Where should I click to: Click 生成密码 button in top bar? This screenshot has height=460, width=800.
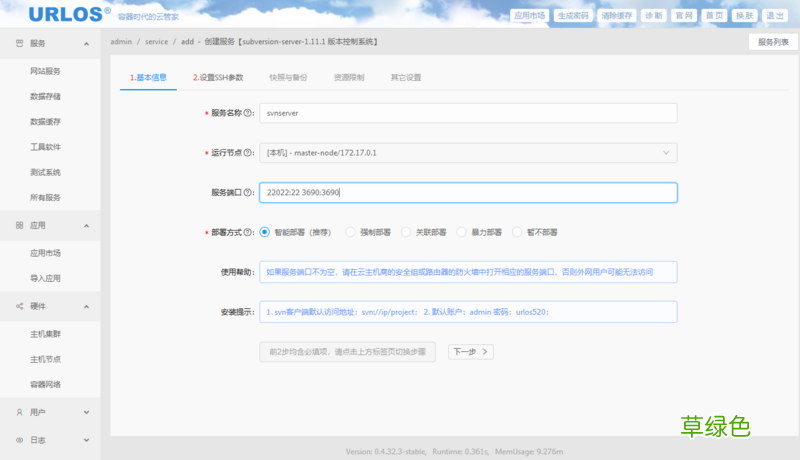[573, 15]
